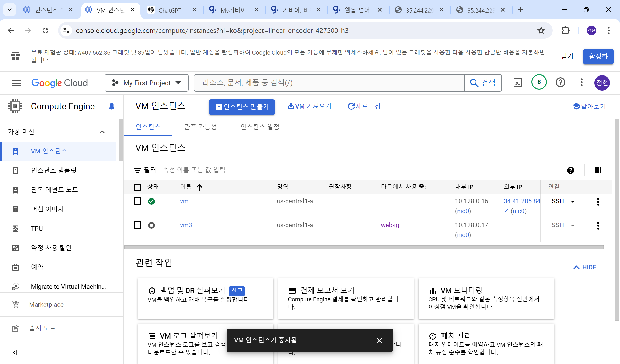
Task: Open external IP link 34.41.206.84
Action: coord(522,201)
